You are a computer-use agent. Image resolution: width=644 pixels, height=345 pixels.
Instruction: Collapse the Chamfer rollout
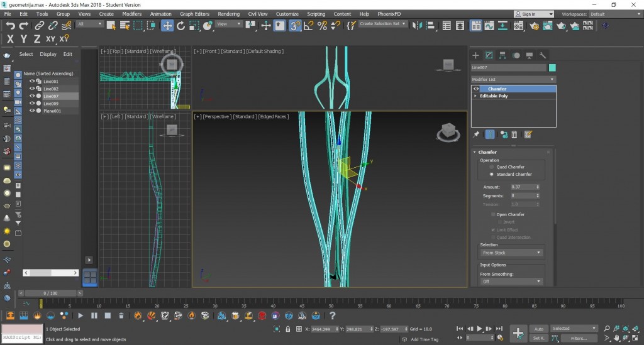point(475,152)
